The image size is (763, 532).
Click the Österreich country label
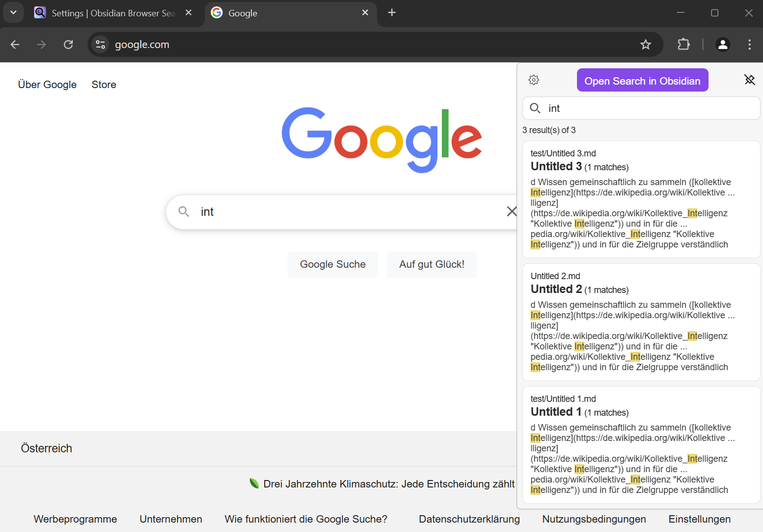point(47,448)
